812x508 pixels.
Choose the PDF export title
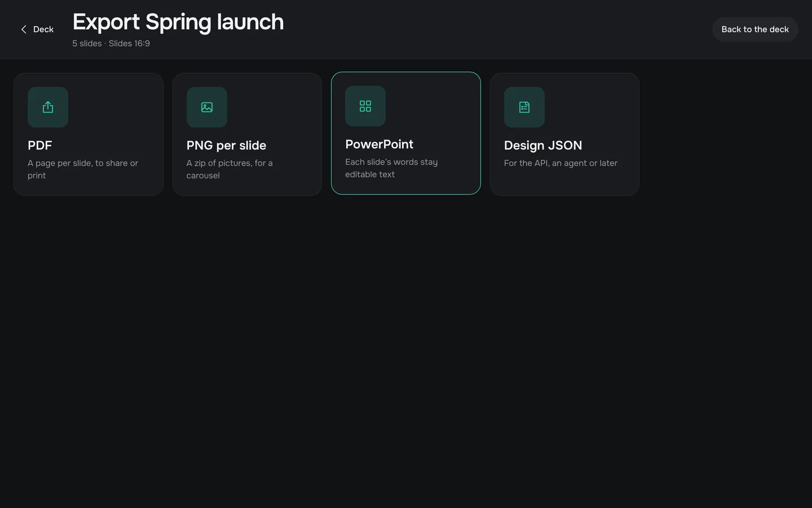coord(39,146)
